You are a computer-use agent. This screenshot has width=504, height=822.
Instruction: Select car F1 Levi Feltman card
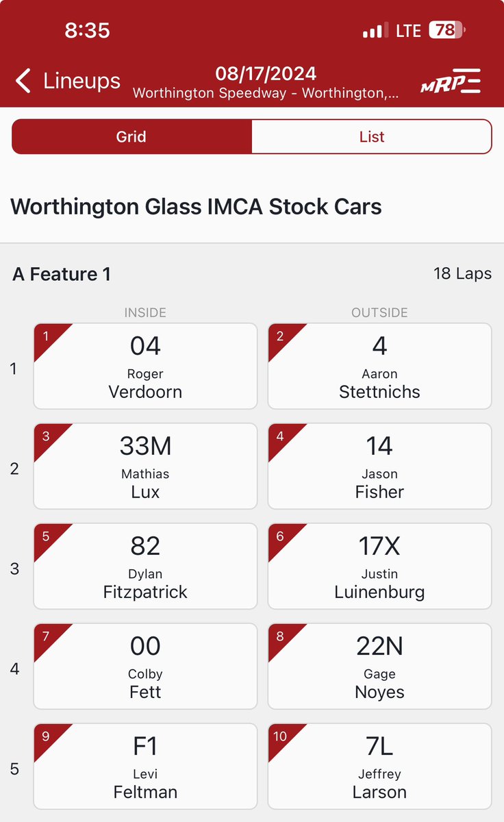pyautogui.click(x=145, y=767)
